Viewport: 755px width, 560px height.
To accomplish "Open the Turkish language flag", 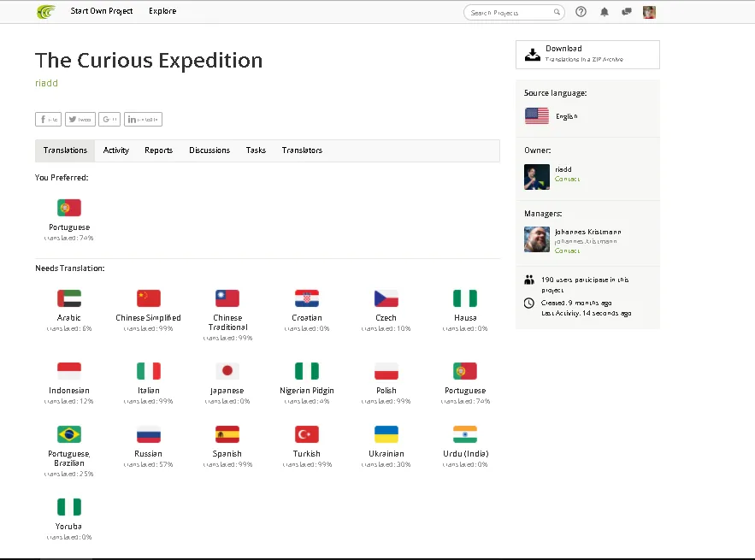I will [x=307, y=434].
